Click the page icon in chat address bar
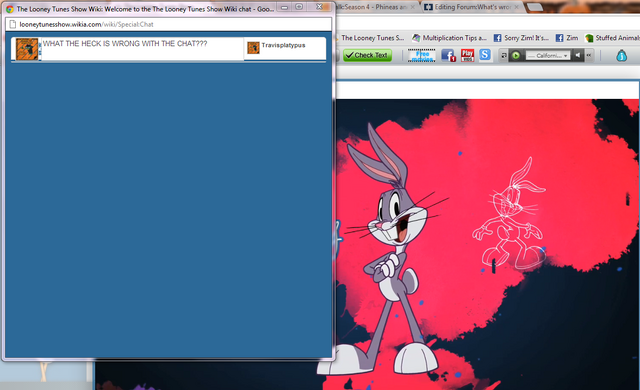Image resolution: width=640 pixels, height=390 pixels. pos(13,24)
